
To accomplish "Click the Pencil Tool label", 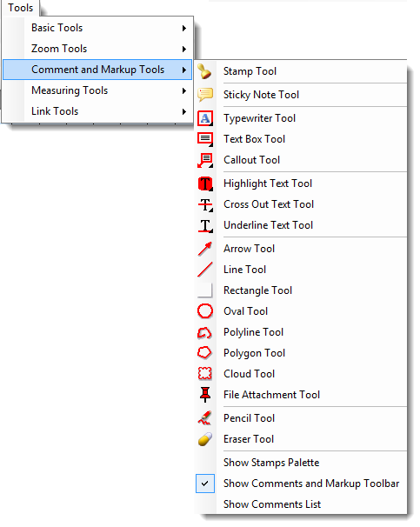I will coord(250,418).
